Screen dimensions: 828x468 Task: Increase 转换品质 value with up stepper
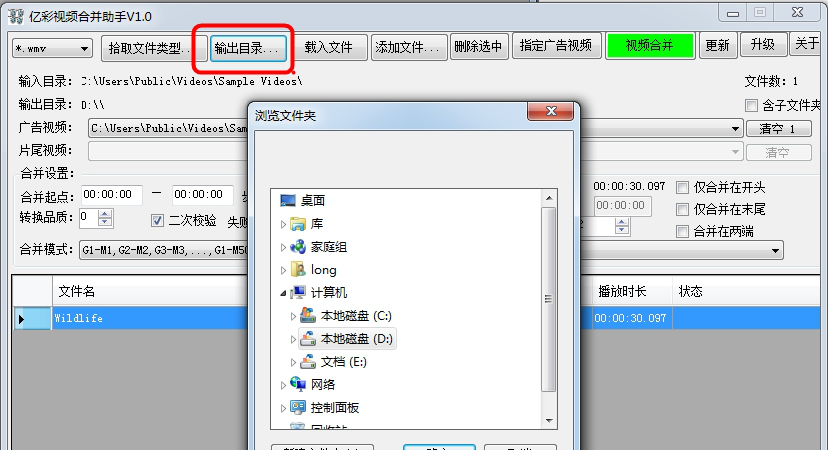105,214
